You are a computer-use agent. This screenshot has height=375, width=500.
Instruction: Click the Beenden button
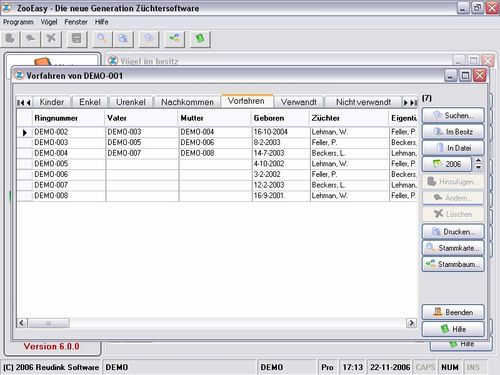tap(453, 312)
